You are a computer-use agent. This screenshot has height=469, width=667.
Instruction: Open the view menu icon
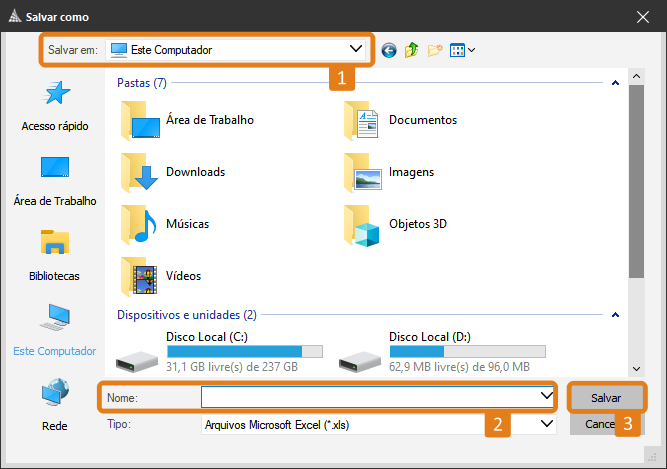[462, 49]
